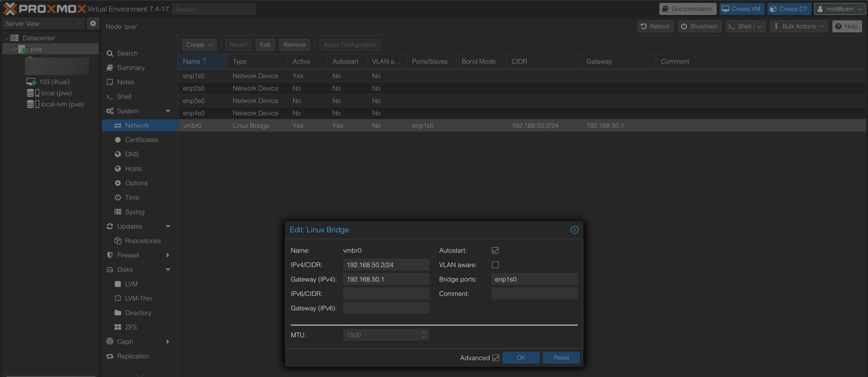Screen dimensions: 868x377
Task: Click the Reboot node button
Action: click(655, 26)
